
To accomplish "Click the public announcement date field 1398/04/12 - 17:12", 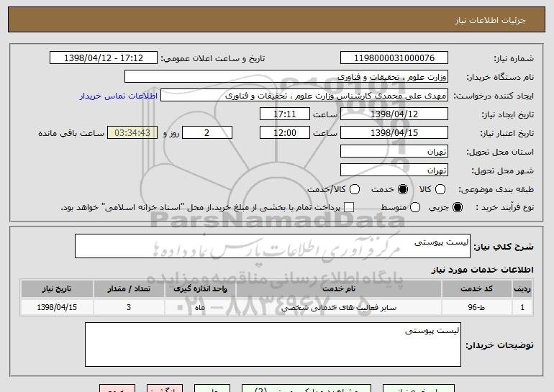I will (104, 58).
